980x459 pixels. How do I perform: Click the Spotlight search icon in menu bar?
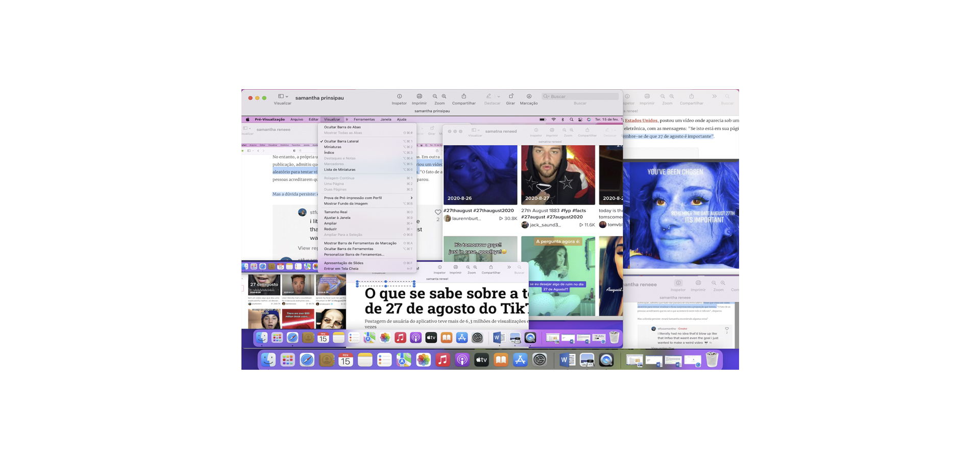pos(572,119)
